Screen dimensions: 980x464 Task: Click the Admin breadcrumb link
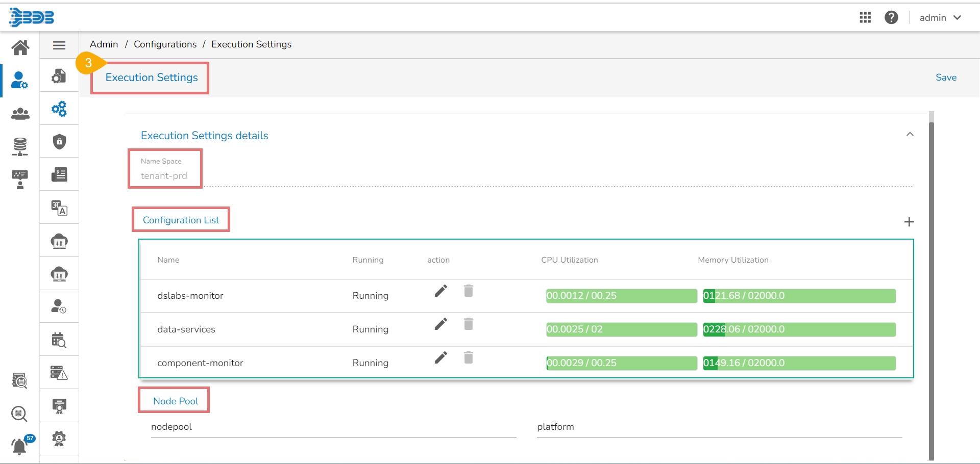[104, 44]
